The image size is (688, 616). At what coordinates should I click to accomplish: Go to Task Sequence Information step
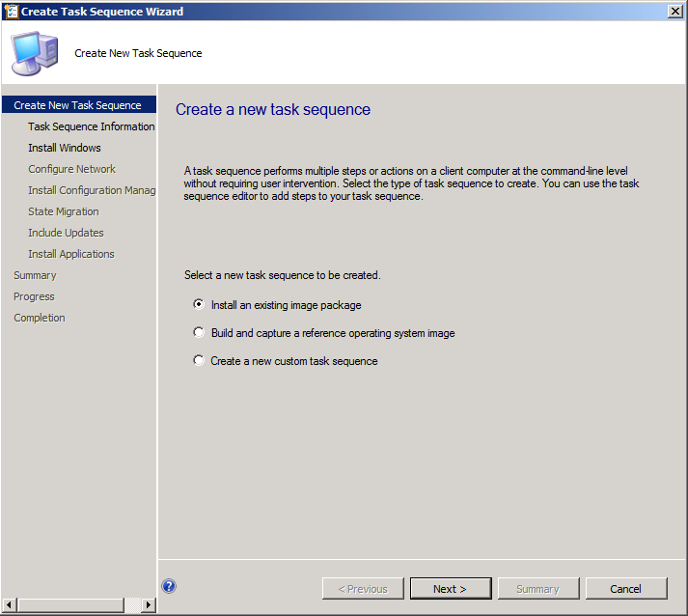click(x=92, y=126)
